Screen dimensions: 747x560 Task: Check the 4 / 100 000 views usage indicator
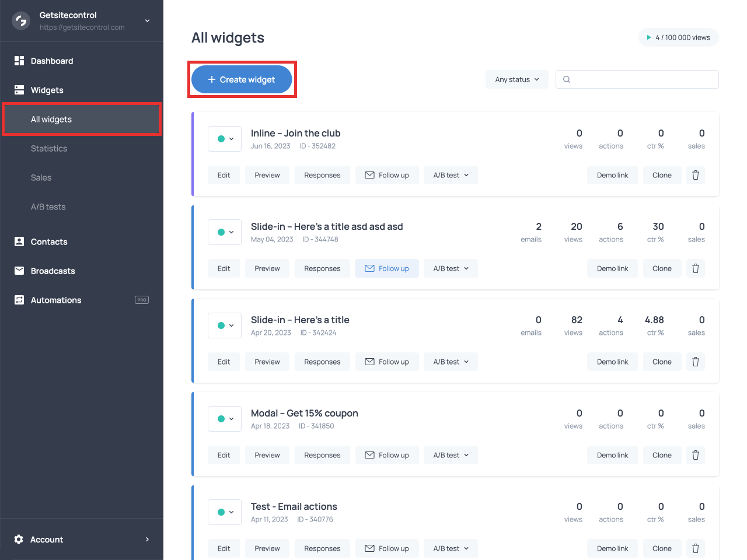[678, 37]
